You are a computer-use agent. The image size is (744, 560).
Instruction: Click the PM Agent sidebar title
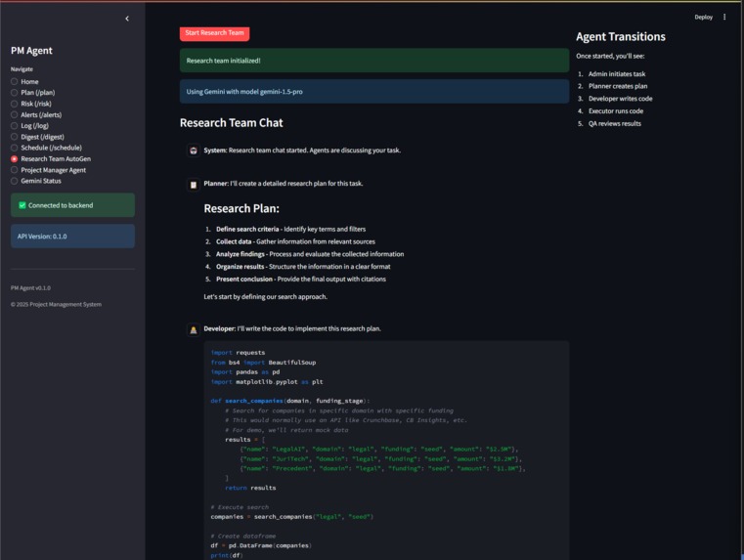[x=32, y=51]
